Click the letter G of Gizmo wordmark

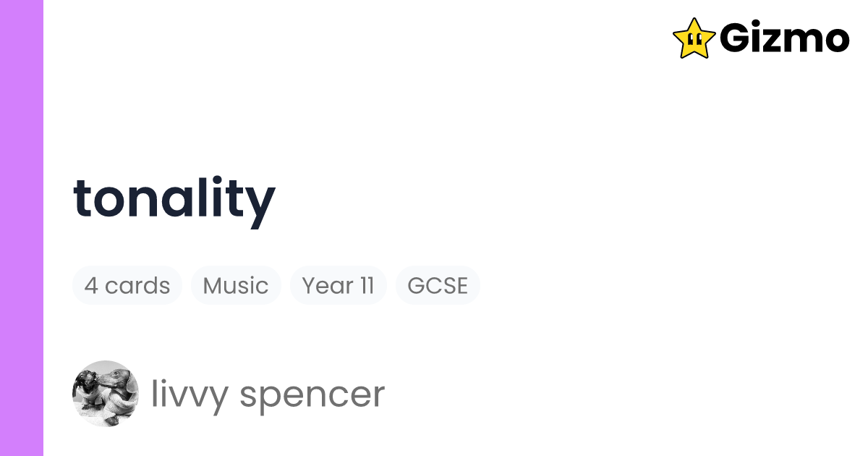[x=736, y=38]
